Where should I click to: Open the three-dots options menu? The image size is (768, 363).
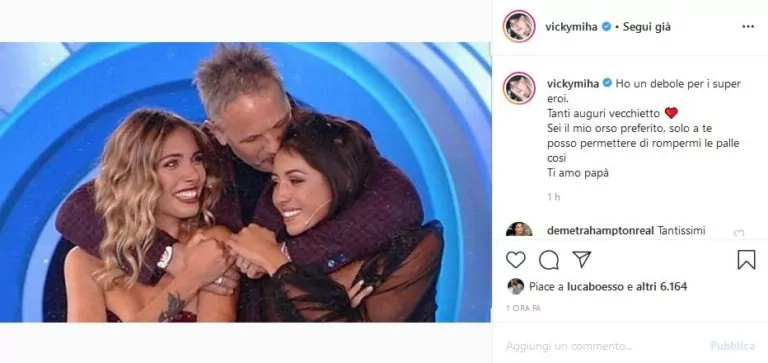tap(748, 27)
